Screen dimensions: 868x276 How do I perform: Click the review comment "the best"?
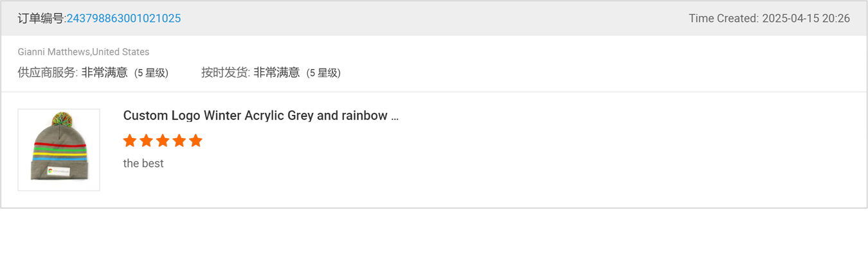pyautogui.click(x=143, y=164)
